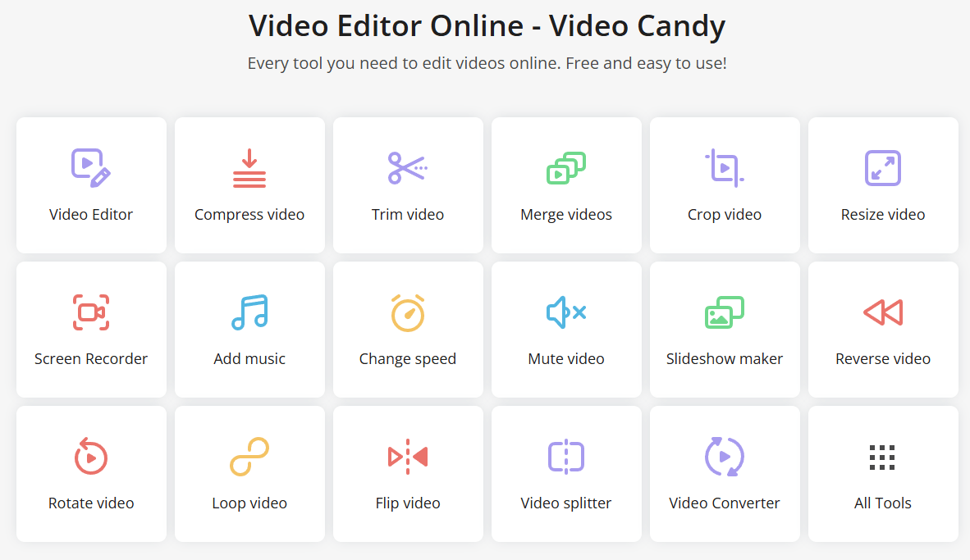The image size is (970, 560).
Task: Click the Screen Recorder camera icon
Action: click(x=91, y=312)
